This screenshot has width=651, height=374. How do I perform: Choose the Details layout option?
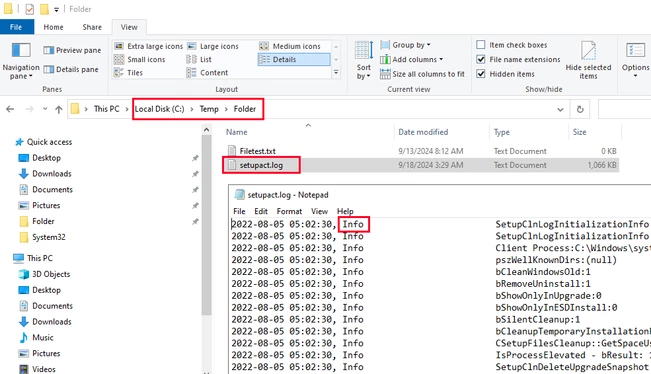coord(294,59)
